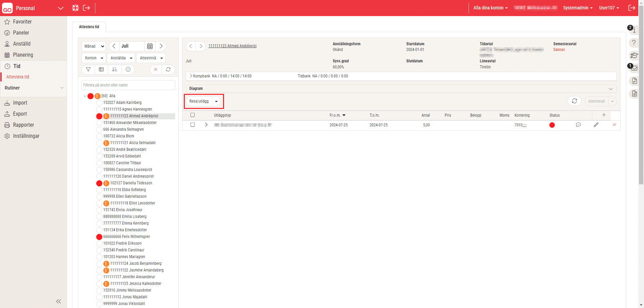
Task: Open Alla dina konton menu
Action: click(490, 8)
